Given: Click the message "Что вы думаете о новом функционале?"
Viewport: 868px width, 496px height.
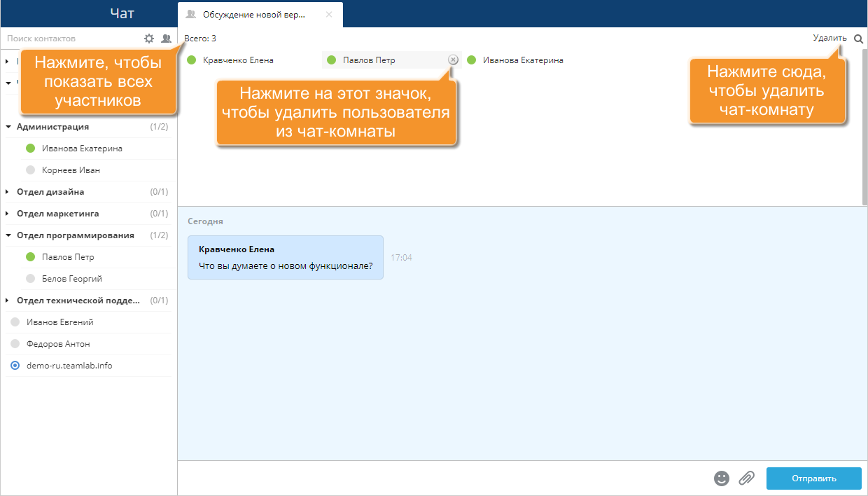Looking at the screenshot, I should click(286, 266).
